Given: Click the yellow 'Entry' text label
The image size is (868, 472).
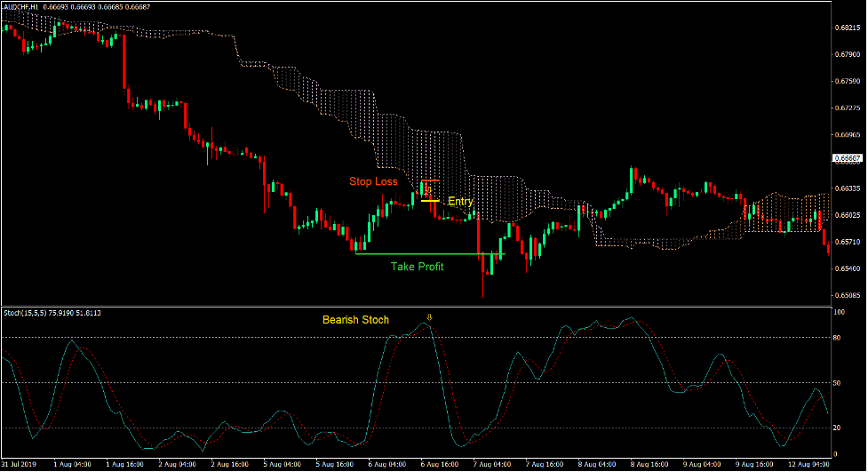Looking at the screenshot, I should click(x=460, y=202).
